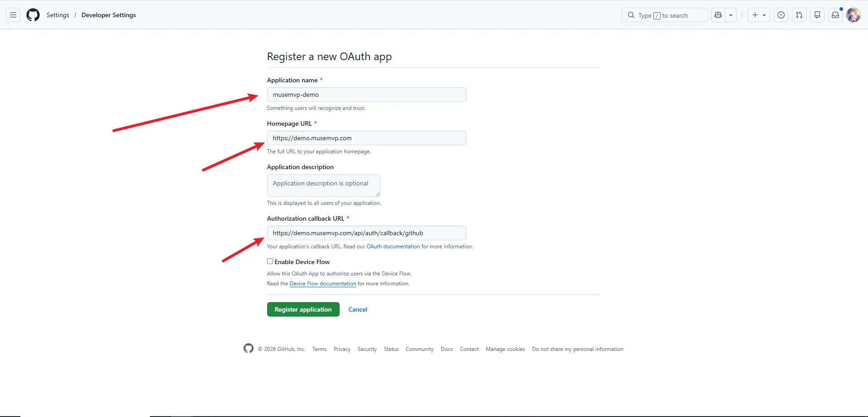Image resolution: width=868 pixels, height=417 pixels.
Task: Click the Authorization callback URL field
Action: coord(366,233)
